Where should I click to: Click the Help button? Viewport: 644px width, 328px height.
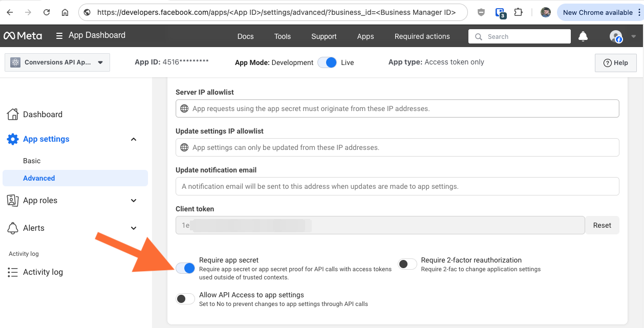[615, 63]
